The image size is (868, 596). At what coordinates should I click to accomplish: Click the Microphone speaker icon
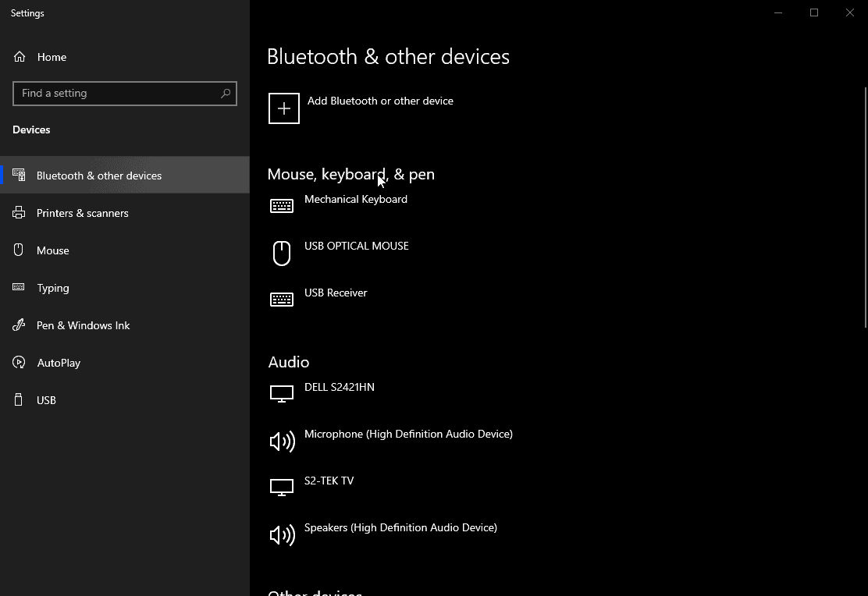pos(283,441)
